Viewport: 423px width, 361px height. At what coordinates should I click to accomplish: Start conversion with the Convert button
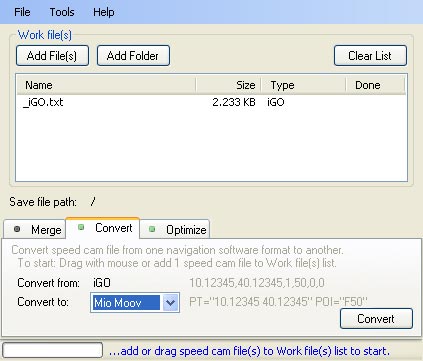point(376,319)
